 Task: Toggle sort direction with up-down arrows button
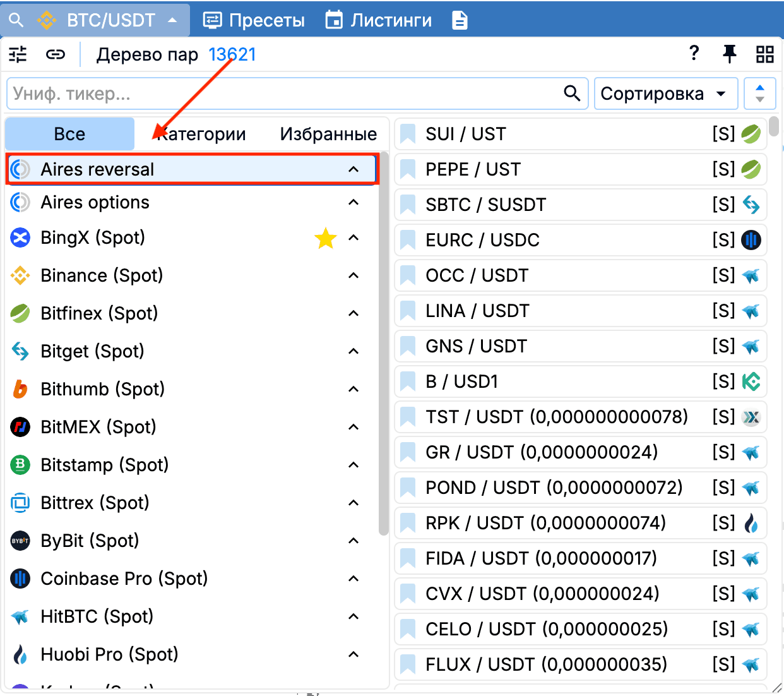(x=760, y=93)
